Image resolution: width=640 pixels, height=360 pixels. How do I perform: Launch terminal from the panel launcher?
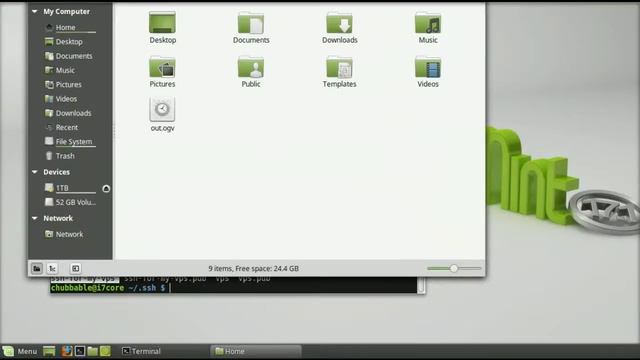pyautogui.click(x=80, y=351)
